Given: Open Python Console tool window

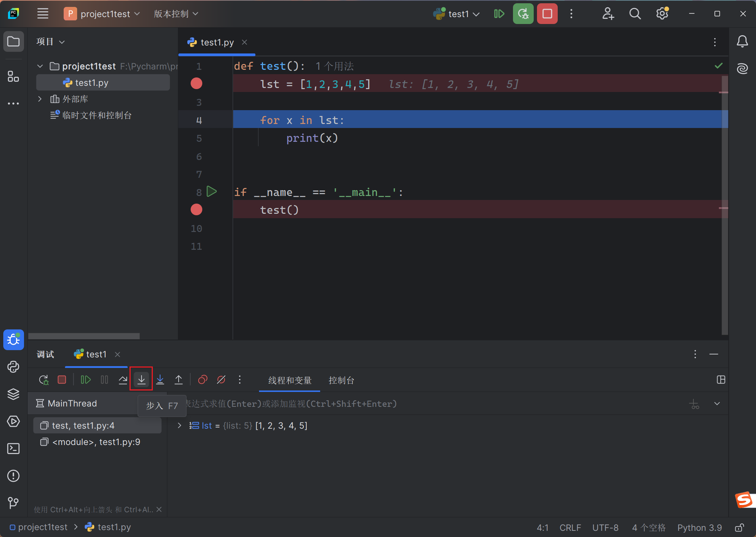Looking at the screenshot, I should pos(13,367).
